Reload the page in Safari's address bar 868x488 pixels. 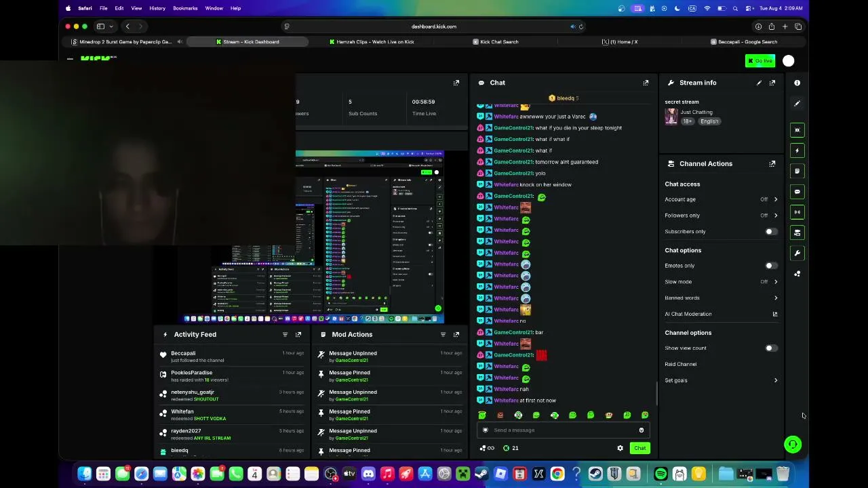click(580, 26)
